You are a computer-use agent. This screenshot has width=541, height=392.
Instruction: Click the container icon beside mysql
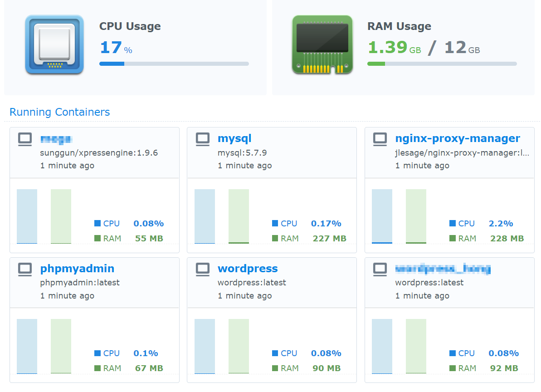(x=203, y=139)
